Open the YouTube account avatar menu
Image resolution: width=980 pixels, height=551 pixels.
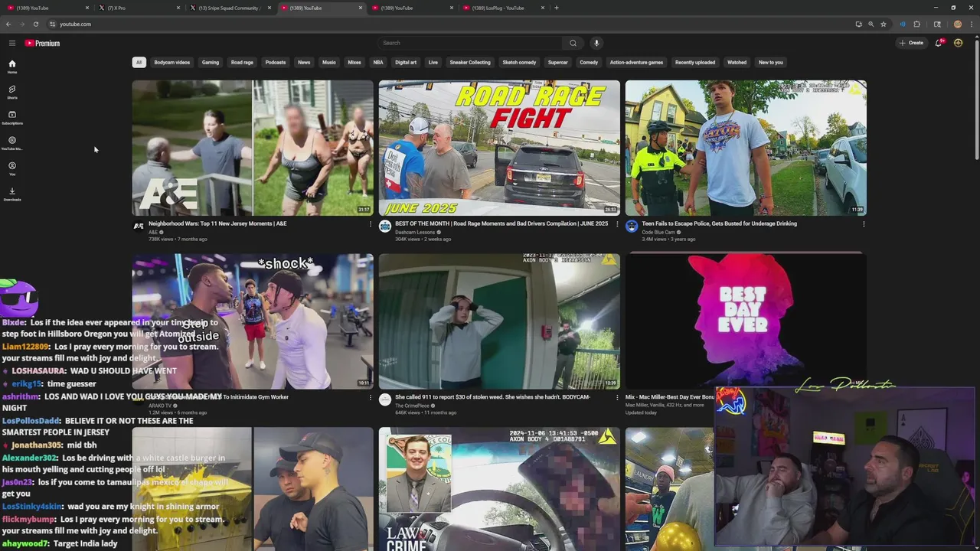958,43
